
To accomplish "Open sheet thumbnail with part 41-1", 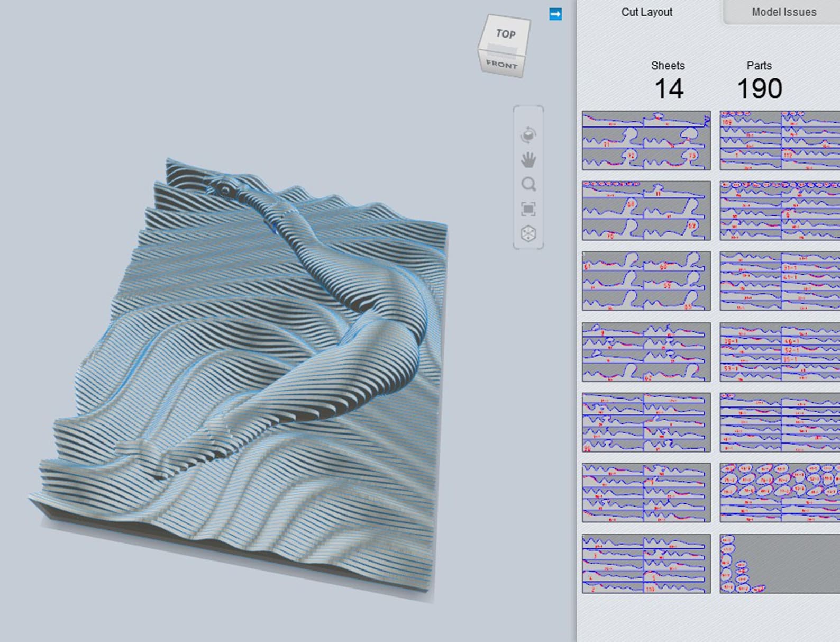I will click(780, 281).
